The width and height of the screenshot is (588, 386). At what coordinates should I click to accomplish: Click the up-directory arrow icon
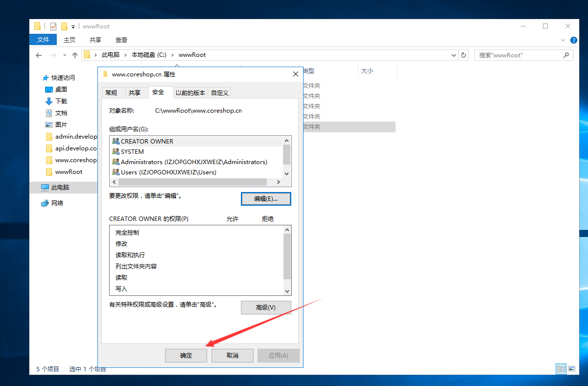tap(75, 55)
